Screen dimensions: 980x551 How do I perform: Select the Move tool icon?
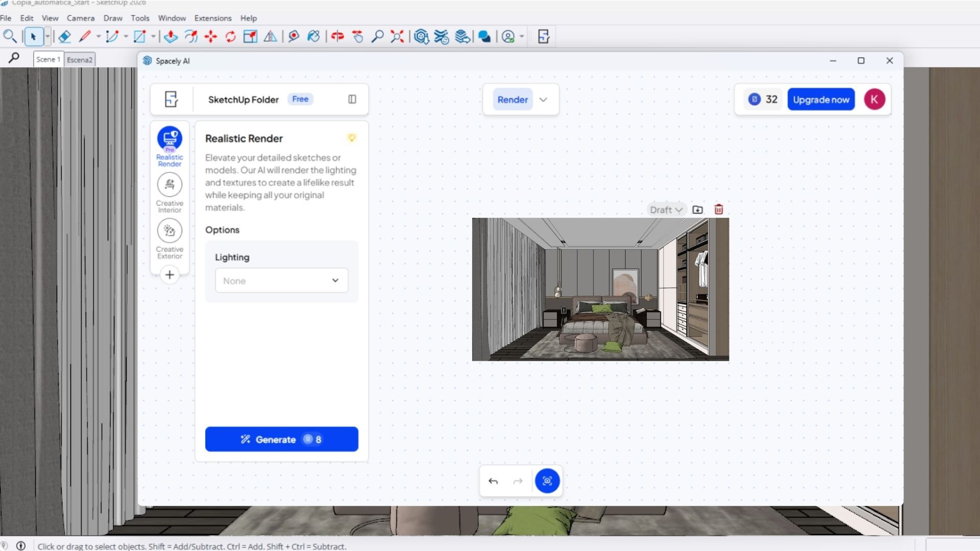coord(211,37)
